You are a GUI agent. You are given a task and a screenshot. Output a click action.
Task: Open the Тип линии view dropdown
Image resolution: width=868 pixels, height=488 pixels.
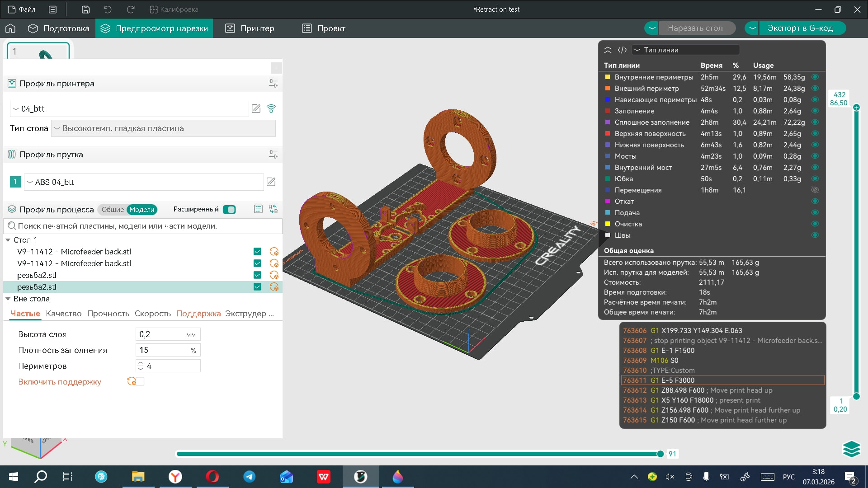(685, 50)
